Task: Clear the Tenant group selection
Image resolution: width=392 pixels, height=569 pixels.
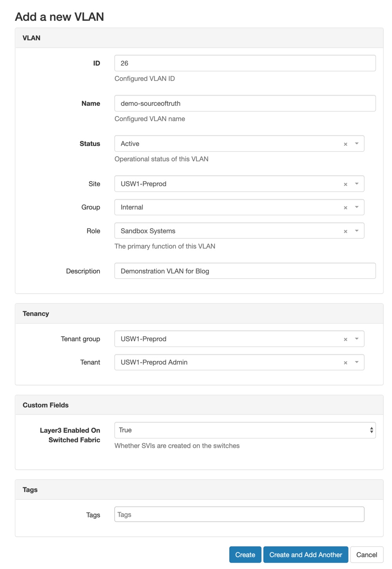Action: click(345, 340)
